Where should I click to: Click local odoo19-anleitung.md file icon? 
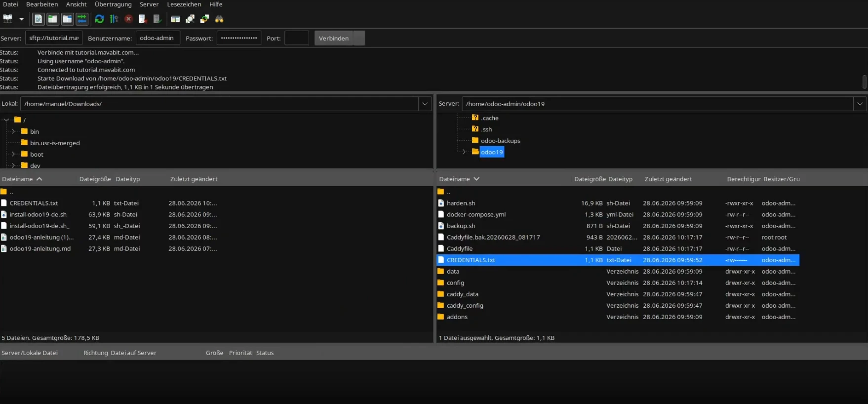(x=4, y=248)
